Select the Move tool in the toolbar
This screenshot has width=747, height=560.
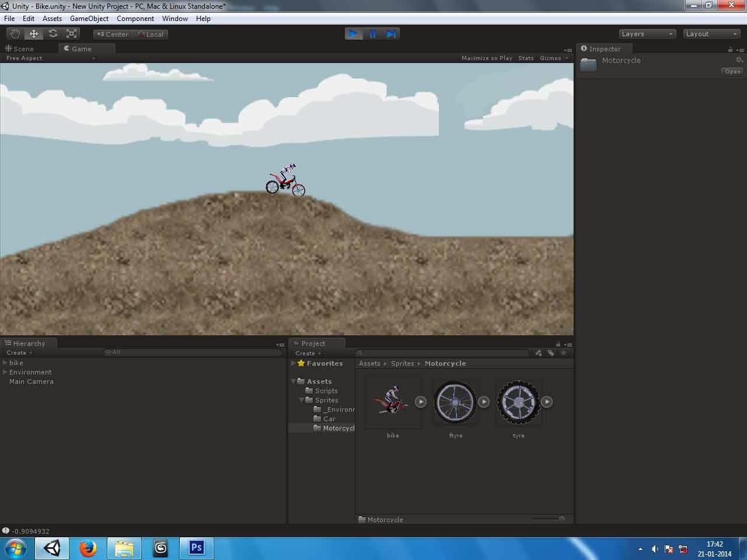pos(33,33)
